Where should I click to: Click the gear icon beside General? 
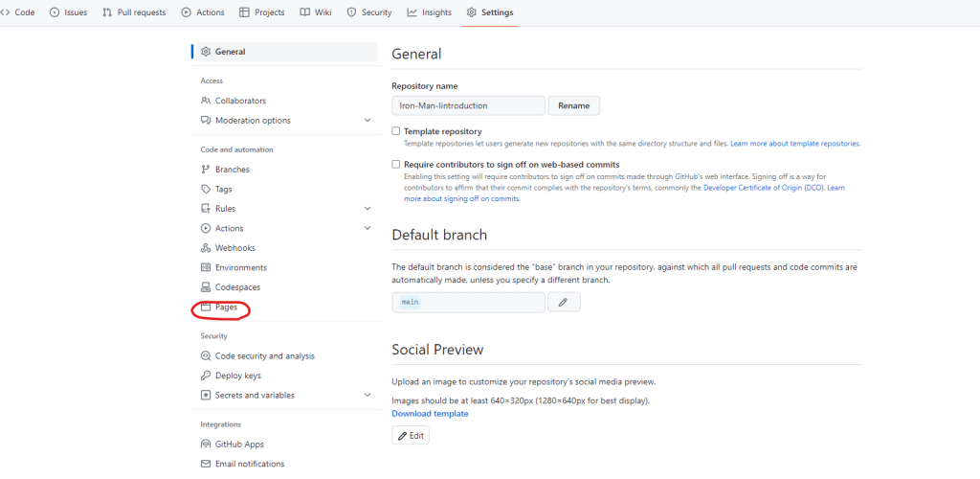[x=206, y=52]
